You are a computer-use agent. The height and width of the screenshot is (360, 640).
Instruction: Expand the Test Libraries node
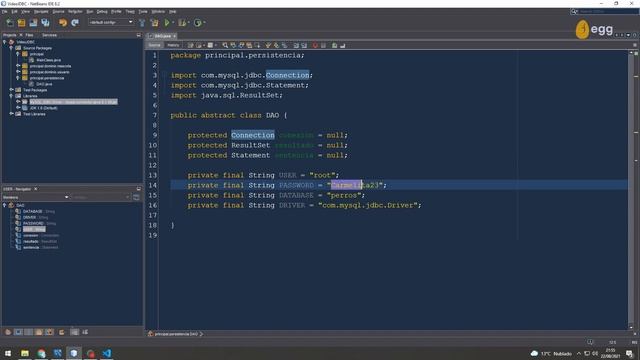11,114
